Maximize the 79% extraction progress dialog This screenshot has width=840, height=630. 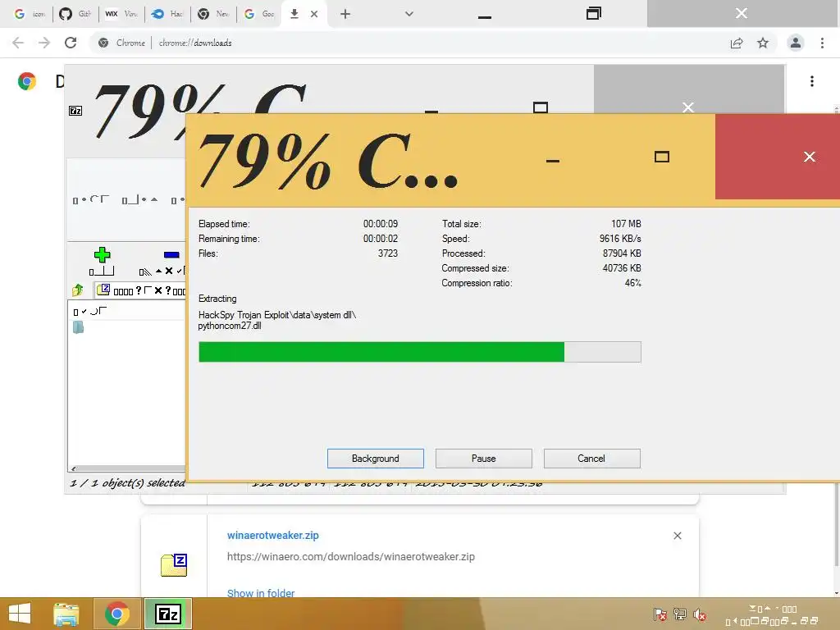[662, 157]
